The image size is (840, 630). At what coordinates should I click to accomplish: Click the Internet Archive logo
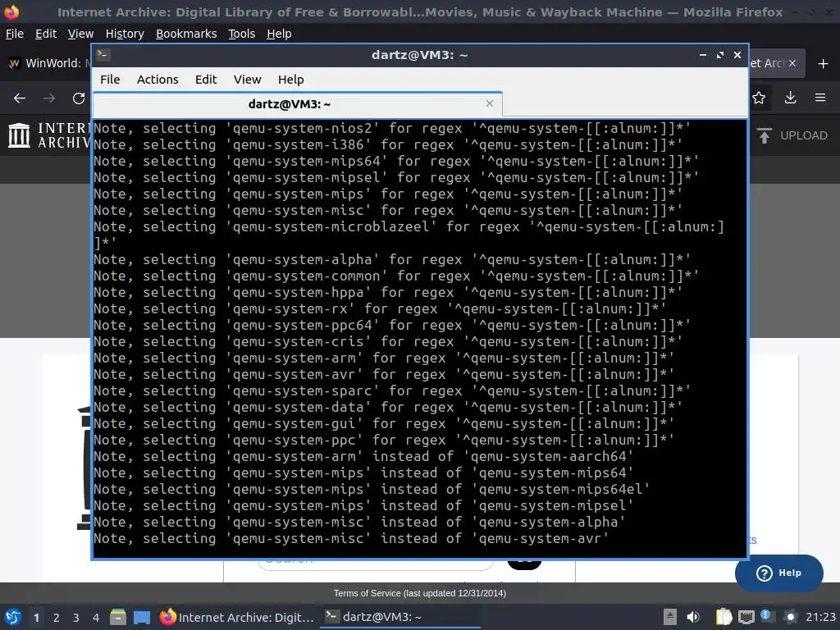click(x=49, y=135)
